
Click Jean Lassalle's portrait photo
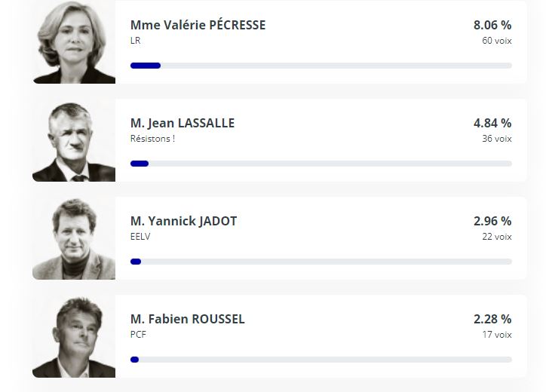tap(74, 140)
